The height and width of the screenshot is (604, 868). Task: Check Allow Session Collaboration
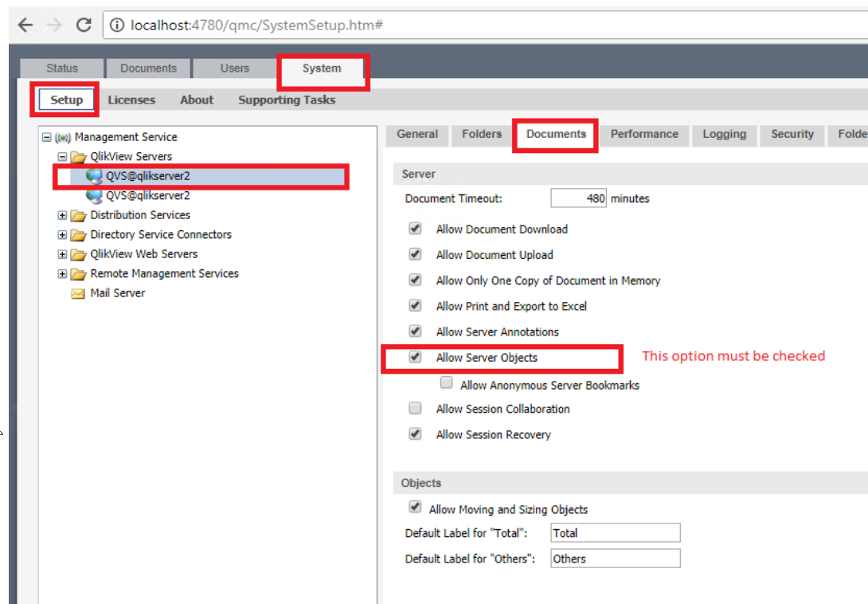click(415, 408)
